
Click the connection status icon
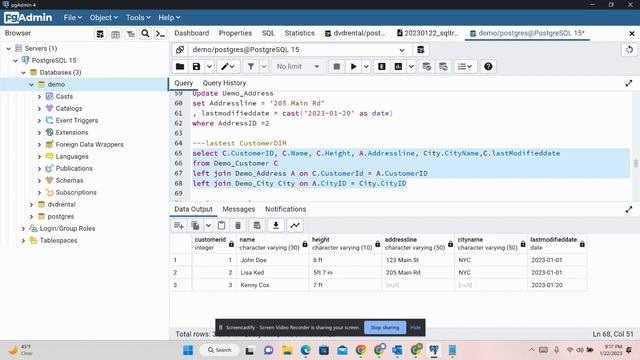pos(180,50)
